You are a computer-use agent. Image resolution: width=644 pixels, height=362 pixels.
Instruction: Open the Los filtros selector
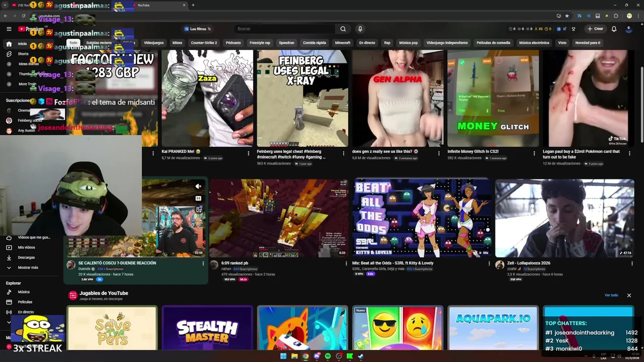click(x=198, y=29)
